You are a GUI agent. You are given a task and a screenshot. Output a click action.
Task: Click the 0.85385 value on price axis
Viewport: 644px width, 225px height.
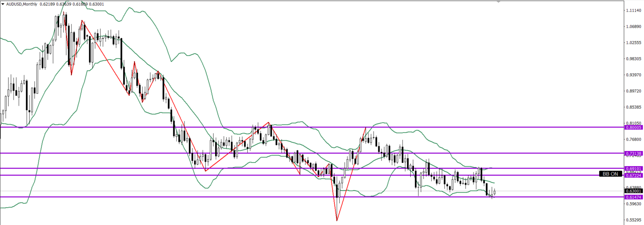click(633, 107)
